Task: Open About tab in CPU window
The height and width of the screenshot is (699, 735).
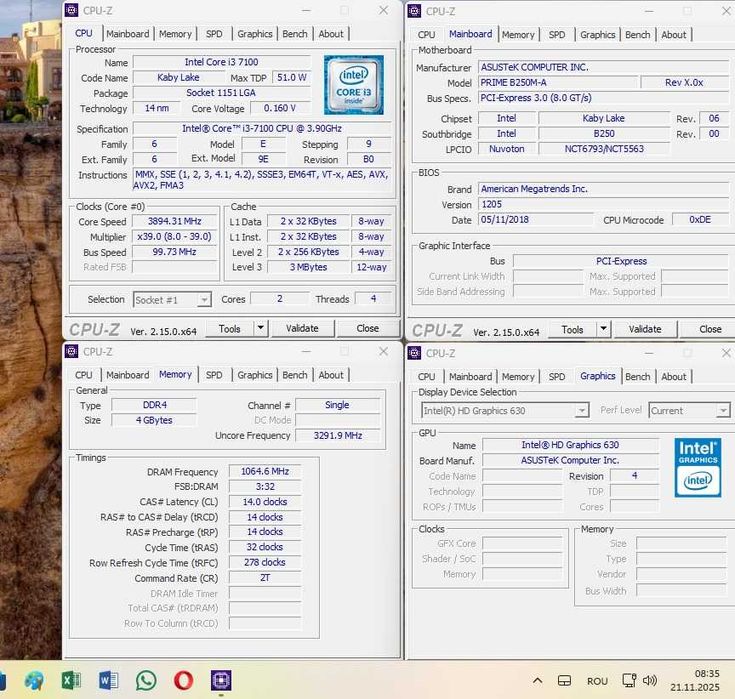Action: click(331, 34)
